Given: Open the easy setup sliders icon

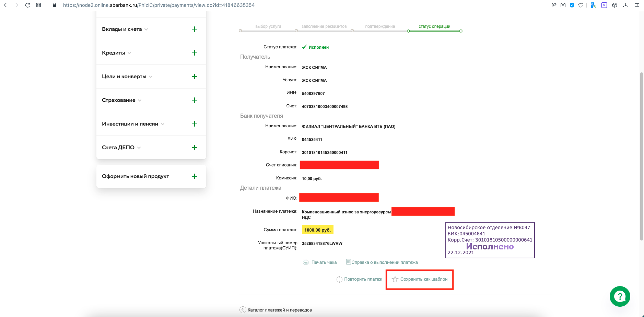Looking at the screenshot, I should click(x=637, y=5).
